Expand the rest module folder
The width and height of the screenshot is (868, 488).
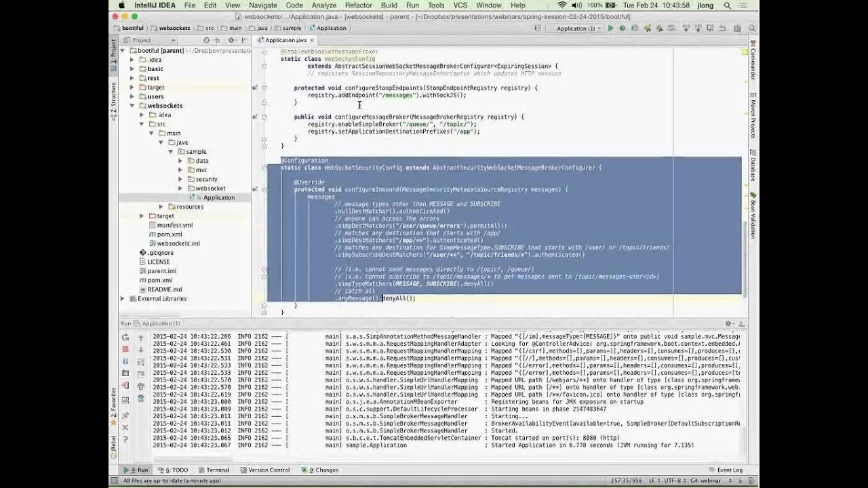(132, 78)
